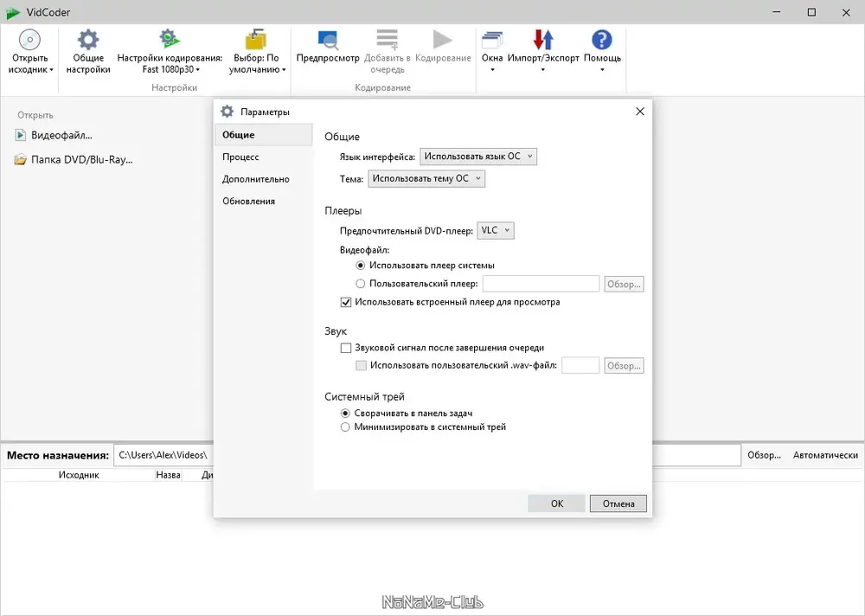865x616 pixels.
Task: Click the Предпросмотр preview icon
Action: tap(328, 40)
